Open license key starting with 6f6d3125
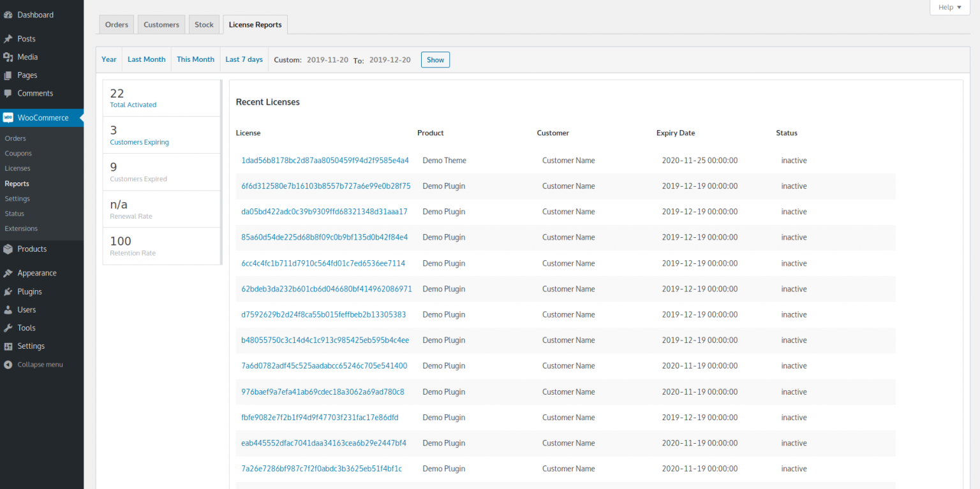The image size is (980, 489). (326, 186)
